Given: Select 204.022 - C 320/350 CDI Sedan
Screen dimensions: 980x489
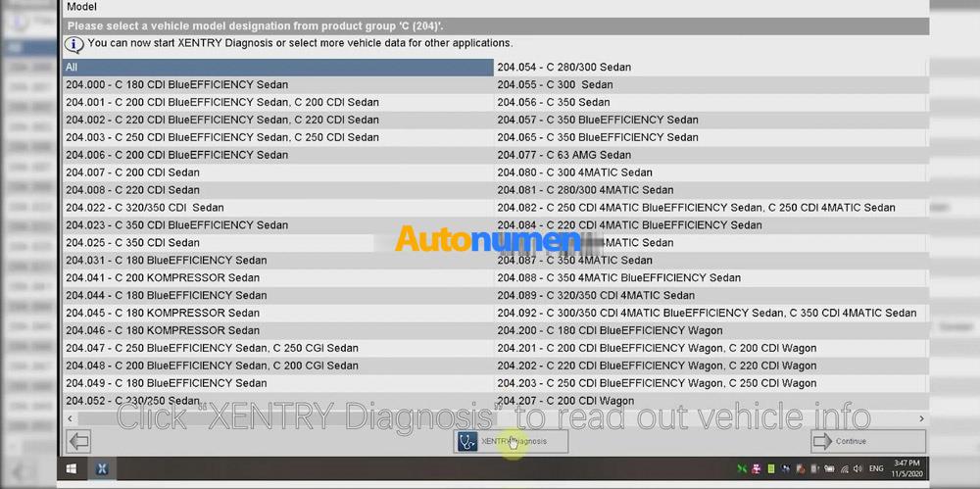Looking at the screenshot, I should [x=278, y=207].
